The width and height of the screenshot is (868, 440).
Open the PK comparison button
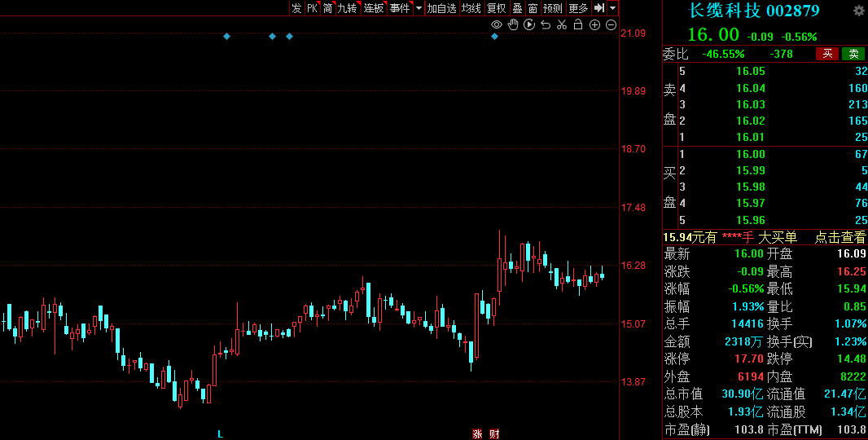312,8
